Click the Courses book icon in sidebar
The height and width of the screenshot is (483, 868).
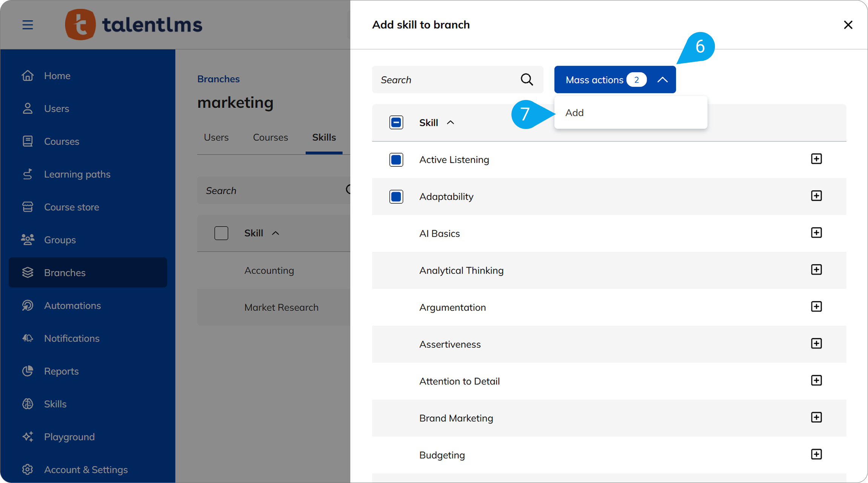(28, 141)
